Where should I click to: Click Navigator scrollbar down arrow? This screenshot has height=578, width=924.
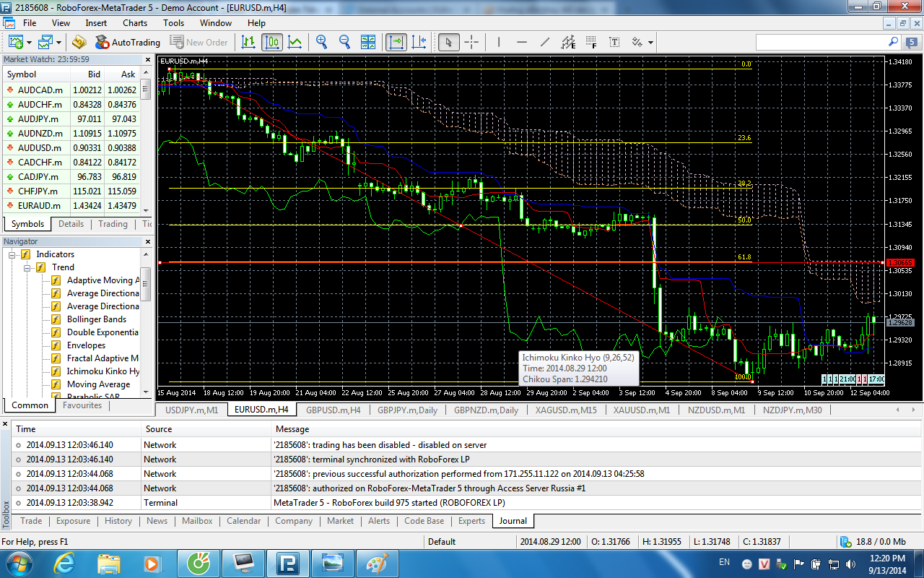tap(145, 394)
